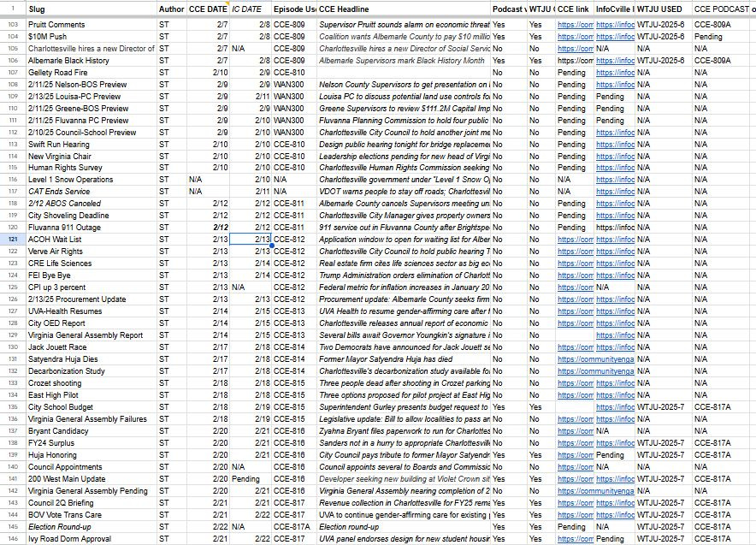Click the 'Council Appointments' slug cell
Viewport: 756px width, 545px height.
coord(92,467)
